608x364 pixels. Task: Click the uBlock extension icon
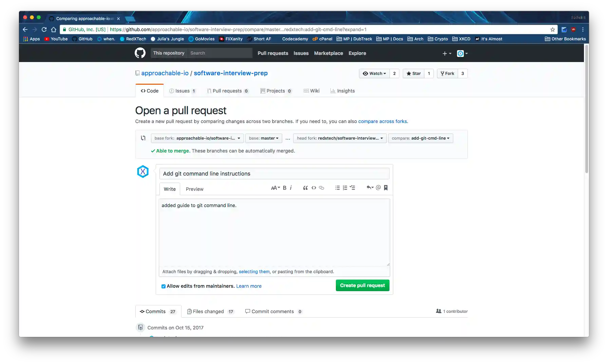pyautogui.click(x=573, y=29)
